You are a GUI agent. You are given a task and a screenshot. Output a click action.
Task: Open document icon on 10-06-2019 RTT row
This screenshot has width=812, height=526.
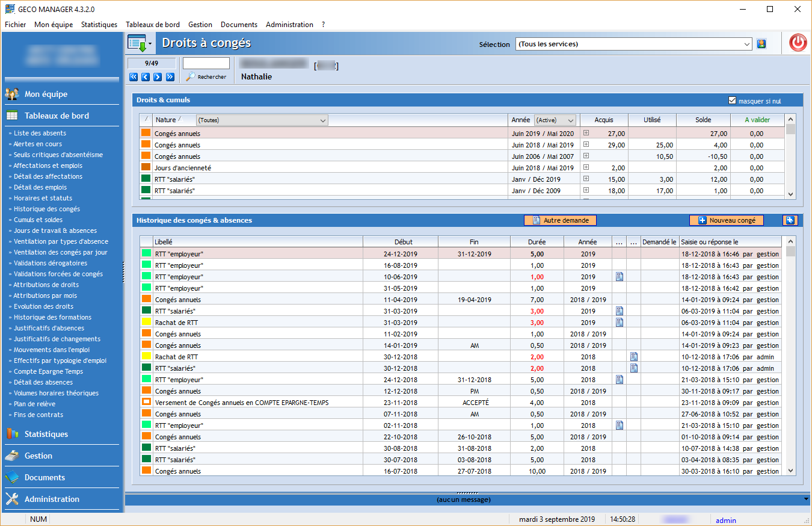pos(620,277)
